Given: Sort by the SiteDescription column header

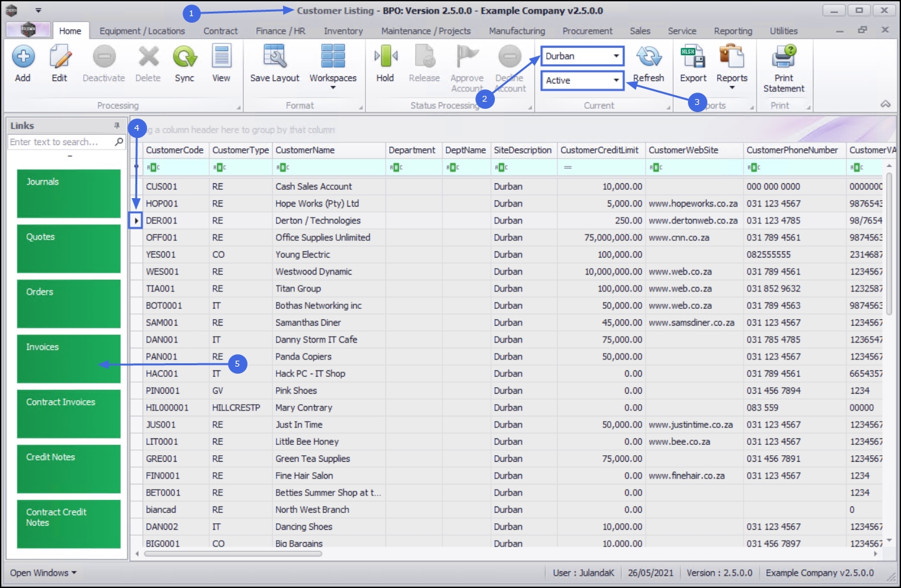Looking at the screenshot, I should [523, 150].
